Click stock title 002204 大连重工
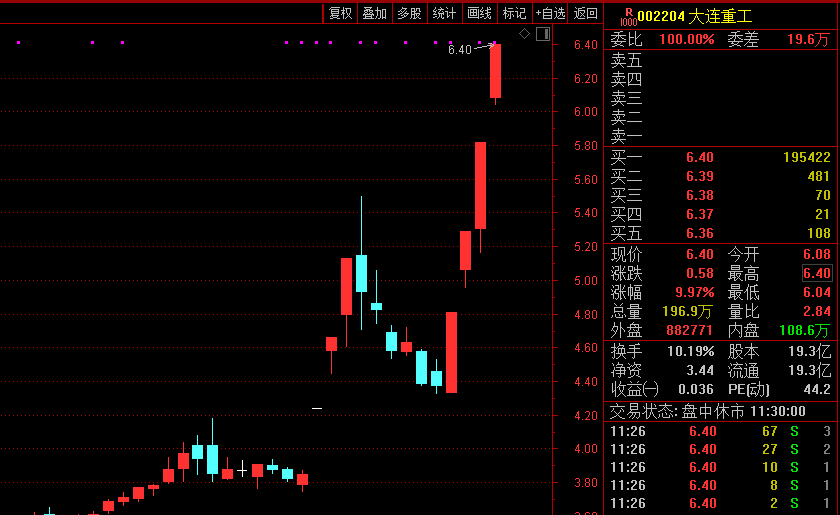The image size is (840, 515). 694,16
